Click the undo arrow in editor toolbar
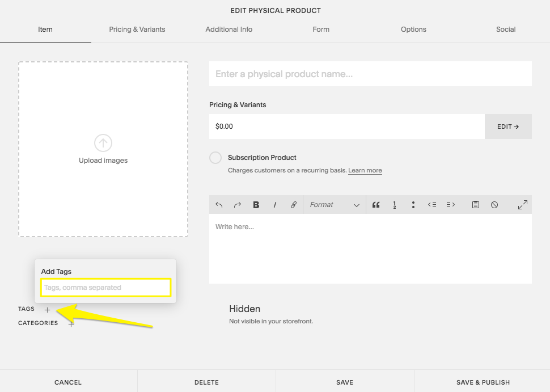 219,205
